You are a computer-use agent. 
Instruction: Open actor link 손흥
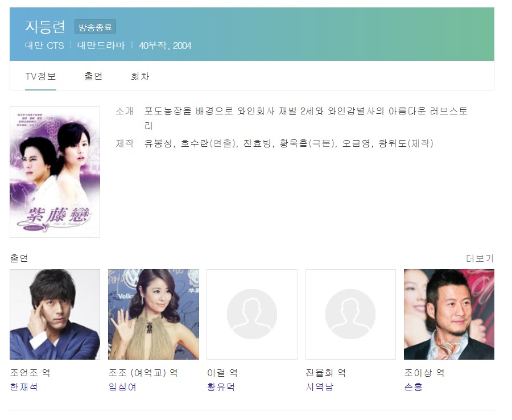(414, 387)
